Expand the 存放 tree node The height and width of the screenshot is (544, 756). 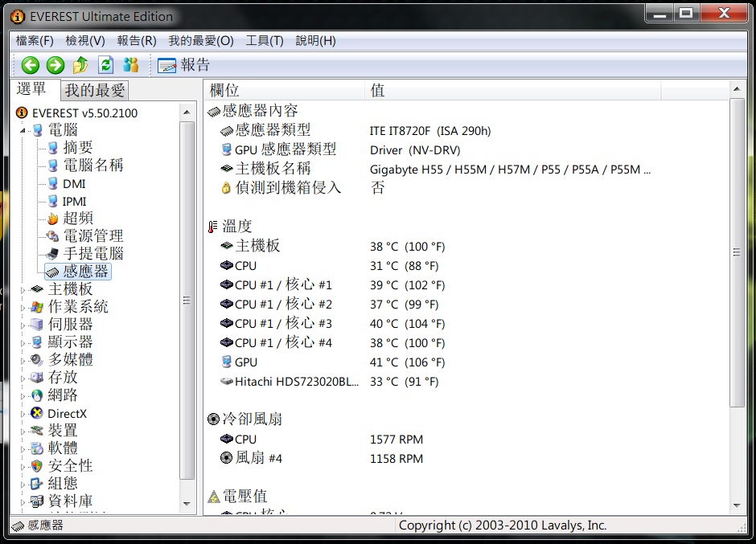23,378
